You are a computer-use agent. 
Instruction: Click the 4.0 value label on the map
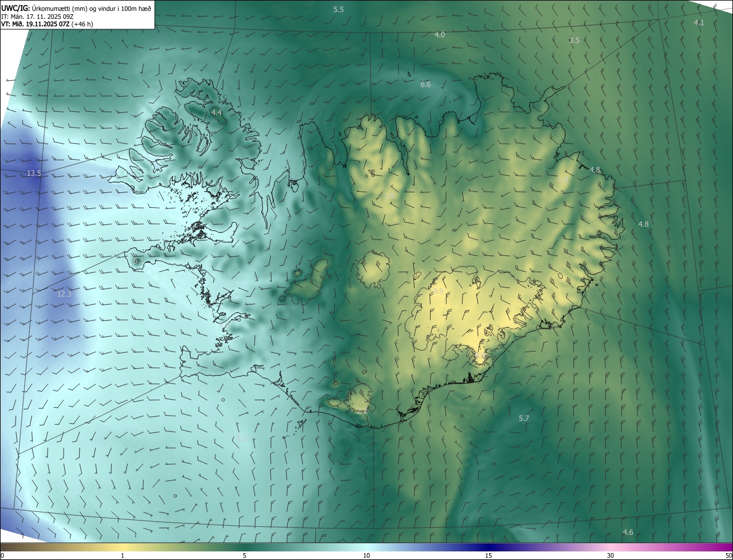click(439, 34)
